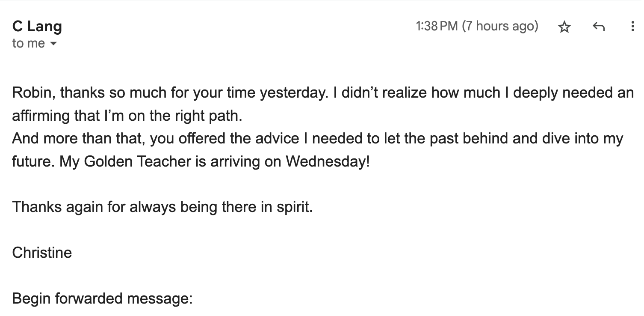Click the "Begin forwarded message:" text
The height and width of the screenshot is (316, 644).
[x=103, y=298]
